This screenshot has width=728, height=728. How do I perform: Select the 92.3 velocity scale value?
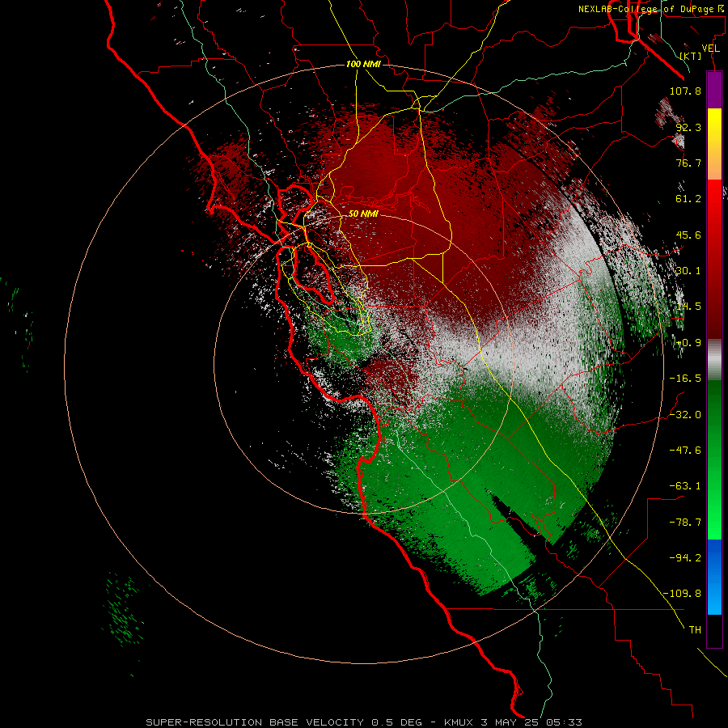click(x=688, y=127)
